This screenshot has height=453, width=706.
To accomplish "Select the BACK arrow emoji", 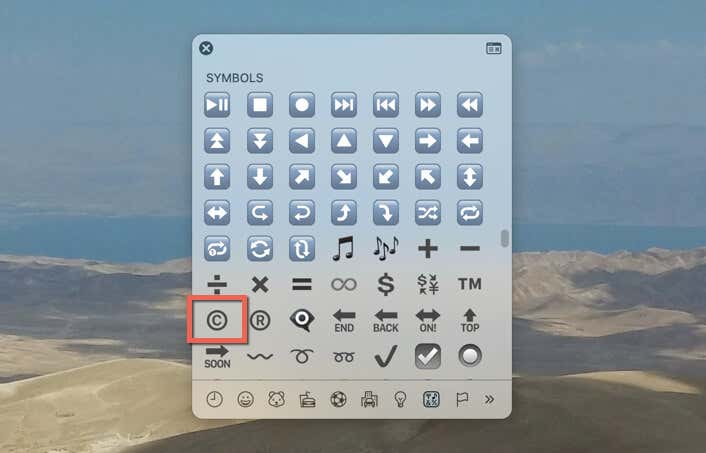I will pyautogui.click(x=386, y=321).
